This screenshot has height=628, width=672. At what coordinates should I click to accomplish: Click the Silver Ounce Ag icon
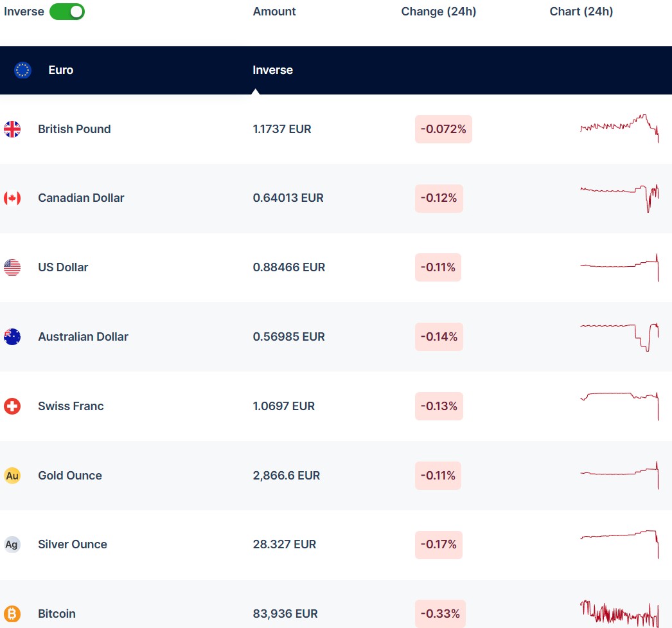(12, 544)
